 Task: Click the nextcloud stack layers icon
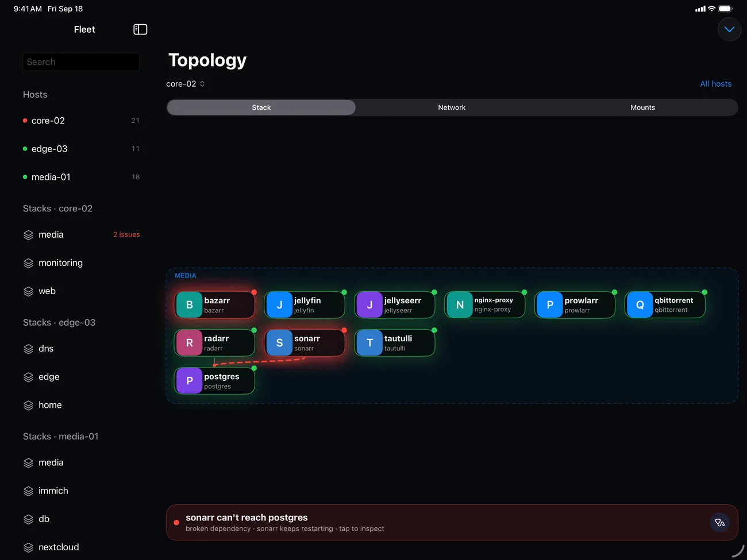coord(28,547)
